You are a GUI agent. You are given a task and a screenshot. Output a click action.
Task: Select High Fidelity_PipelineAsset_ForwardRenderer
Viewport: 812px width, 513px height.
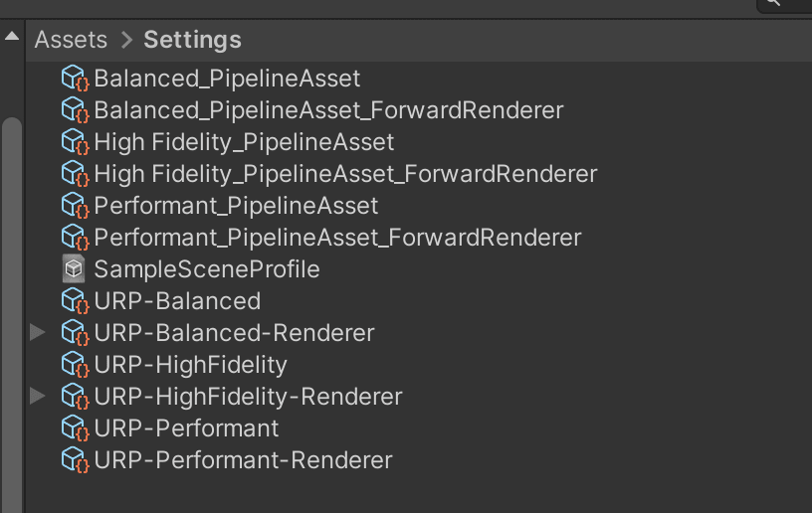point(345,174)
